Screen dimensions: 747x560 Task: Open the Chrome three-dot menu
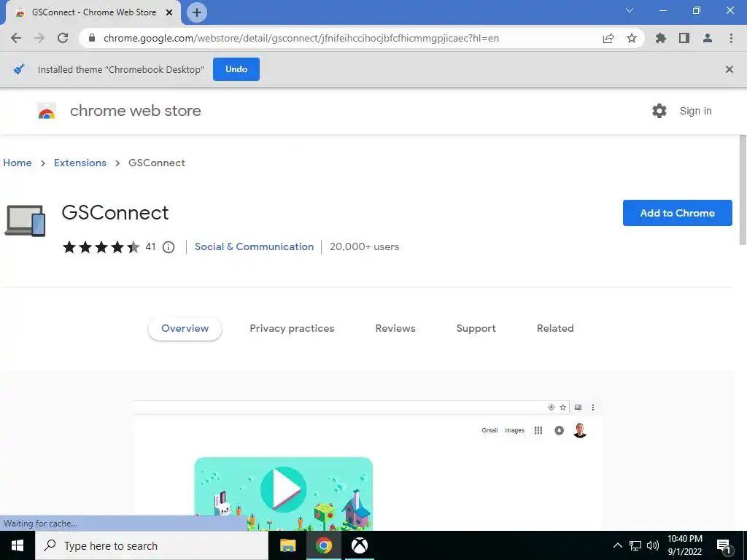731,38
